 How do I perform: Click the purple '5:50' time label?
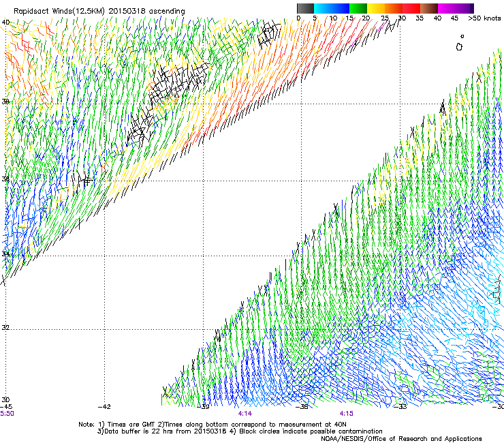click(x=7, y=414)
